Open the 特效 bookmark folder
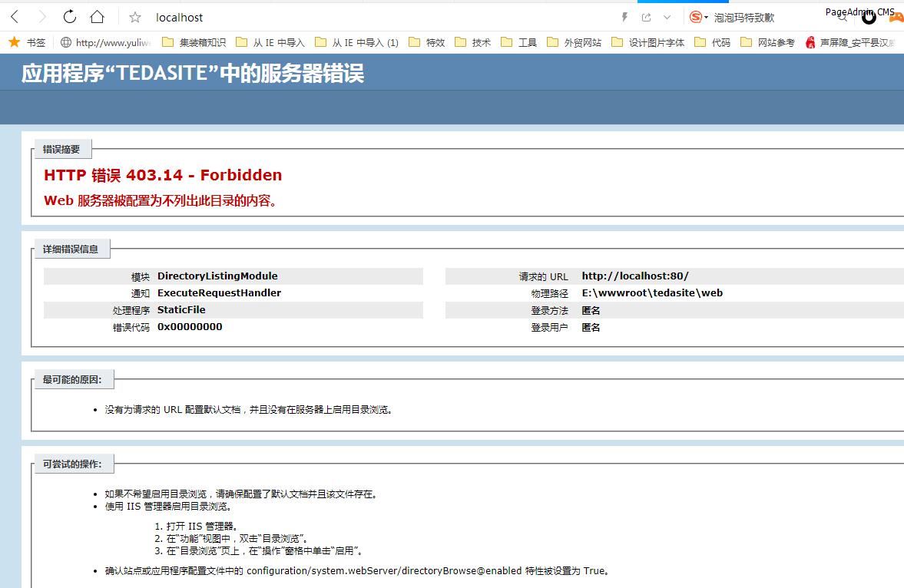 [x=427, y=42]
